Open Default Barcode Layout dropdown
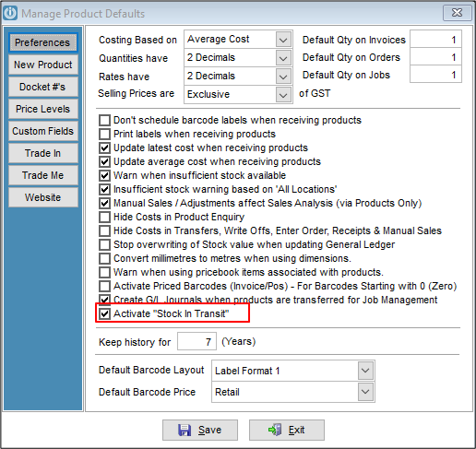This screenshot has width=476, height=449. click(365, 371)
